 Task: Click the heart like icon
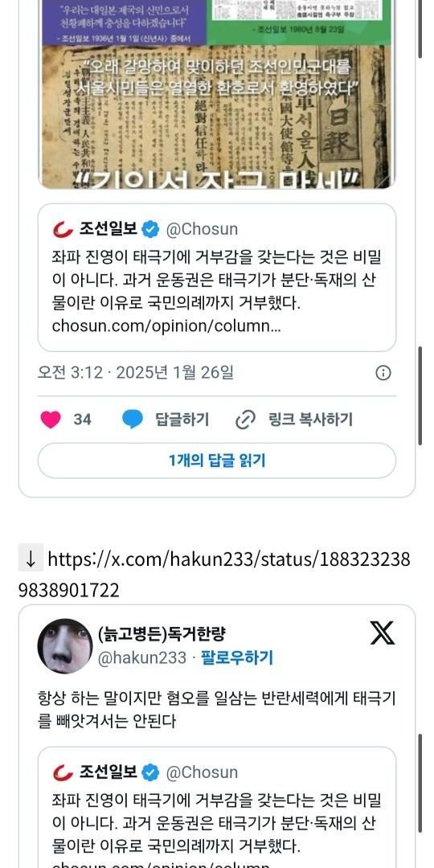51,420
